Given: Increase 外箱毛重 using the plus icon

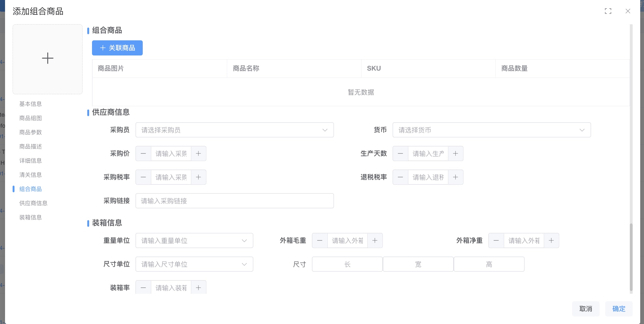Looking at the screenshot, I should [375, 240].
